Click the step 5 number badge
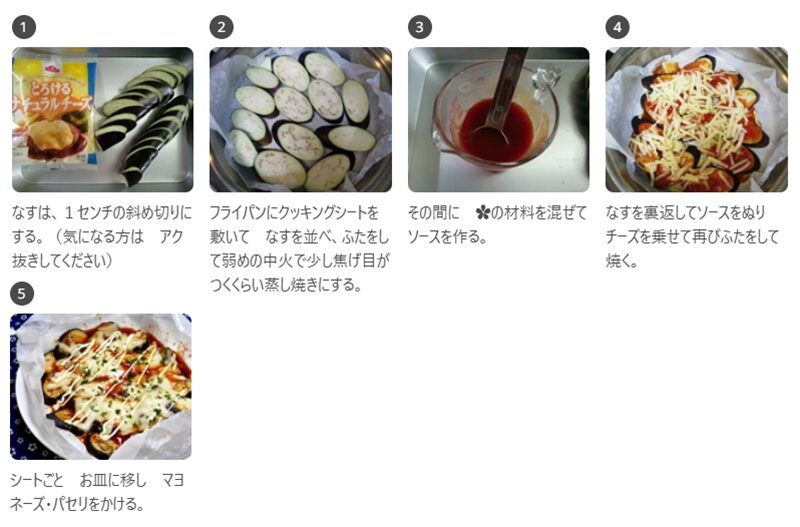 (22, 294)
